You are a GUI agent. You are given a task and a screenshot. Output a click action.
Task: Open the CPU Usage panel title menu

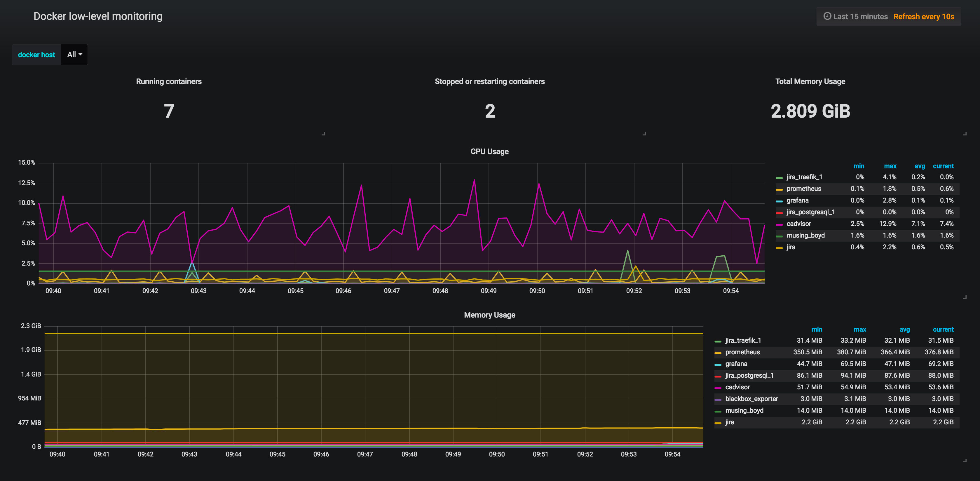(489, 151)
